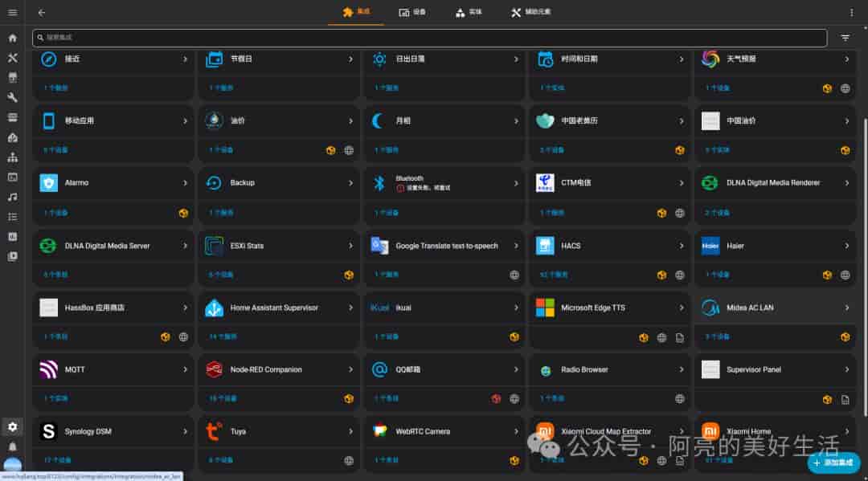Image resolution: width=868 pixels, height=481 pixels.
Task: Click cloud globe icon on Radio Browser card
Action: coord(680,398)
